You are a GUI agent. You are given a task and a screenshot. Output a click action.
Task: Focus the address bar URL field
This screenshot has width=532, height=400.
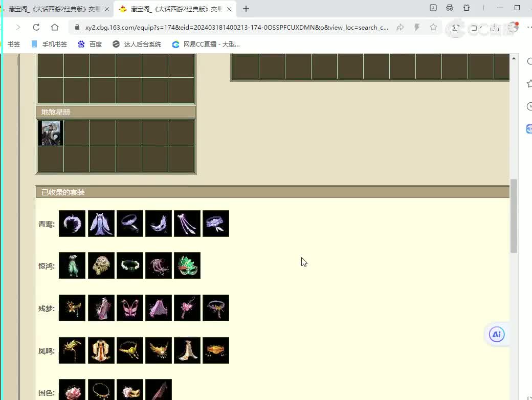[236, 27]
